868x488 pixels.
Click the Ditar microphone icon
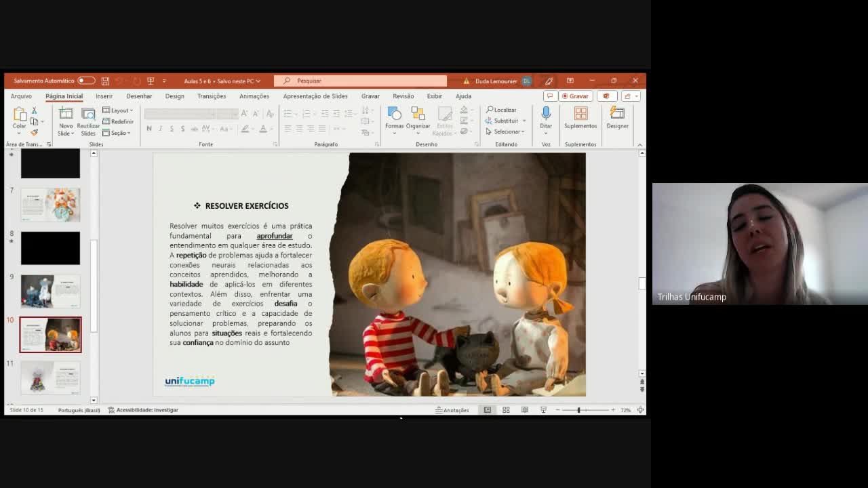[546, 114]
